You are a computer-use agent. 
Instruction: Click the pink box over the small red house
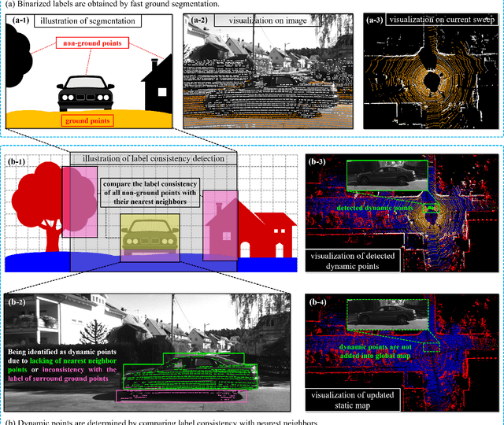pyautogui.click(x=218, y=225)
